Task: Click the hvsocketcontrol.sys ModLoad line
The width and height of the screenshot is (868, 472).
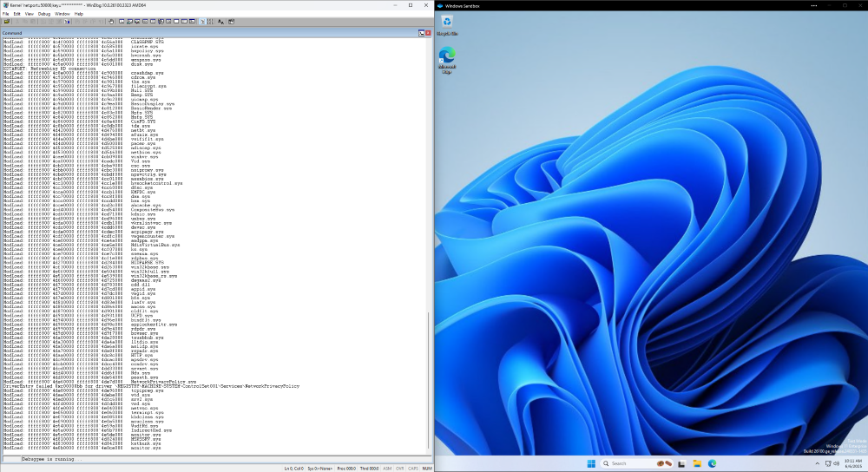Action: 93,183
